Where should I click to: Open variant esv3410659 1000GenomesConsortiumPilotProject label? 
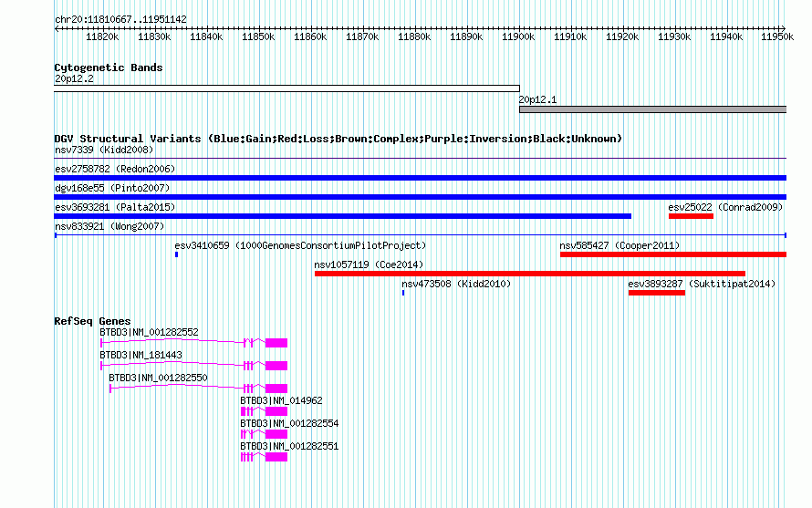[300, 245]
